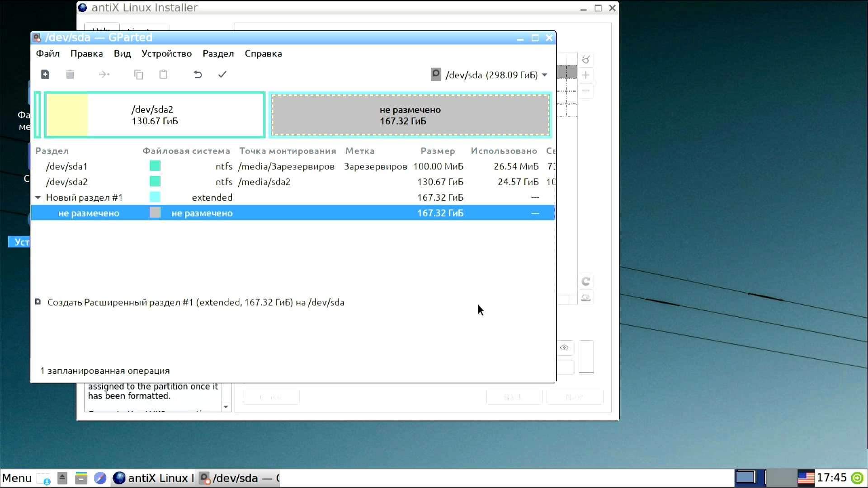
Task: Collapse the Новый раздел #1 tree row
Action: pyautogui.click(x=38, y=197)
